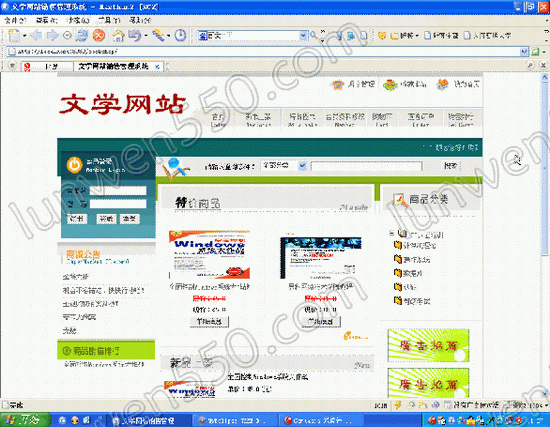550x427 pixels.
Task: Close the 文学网站 tab with its X
Action: point(157,66)
